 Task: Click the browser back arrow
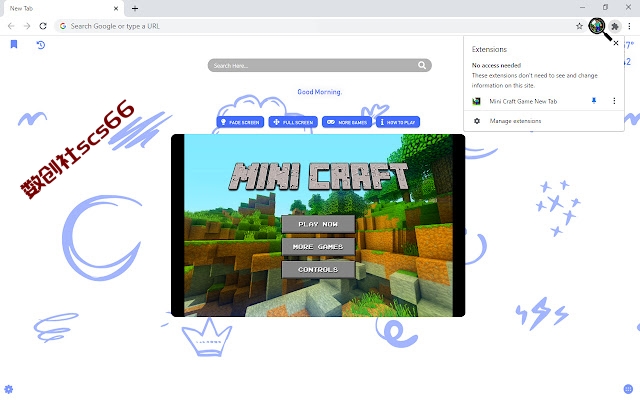11,26
